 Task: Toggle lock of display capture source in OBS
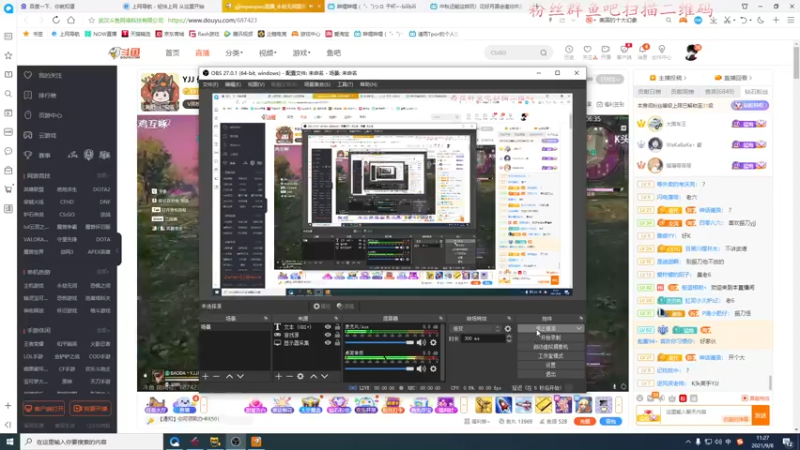[337, 343]
